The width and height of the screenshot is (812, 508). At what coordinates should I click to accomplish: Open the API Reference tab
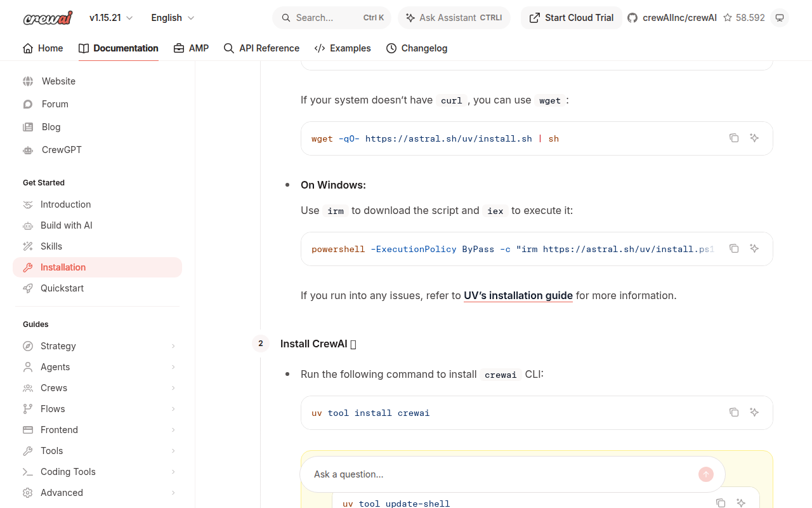tap(261, 48)
